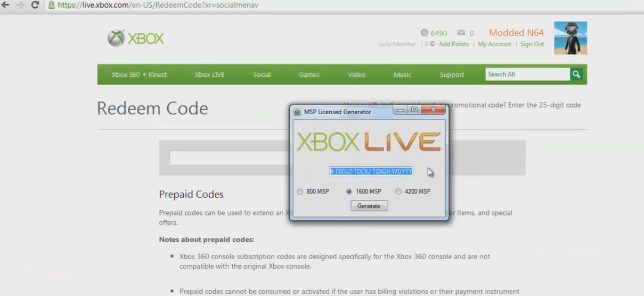644x296 pixels.
Task: Open the Music menu
Action: click(402, 75)
